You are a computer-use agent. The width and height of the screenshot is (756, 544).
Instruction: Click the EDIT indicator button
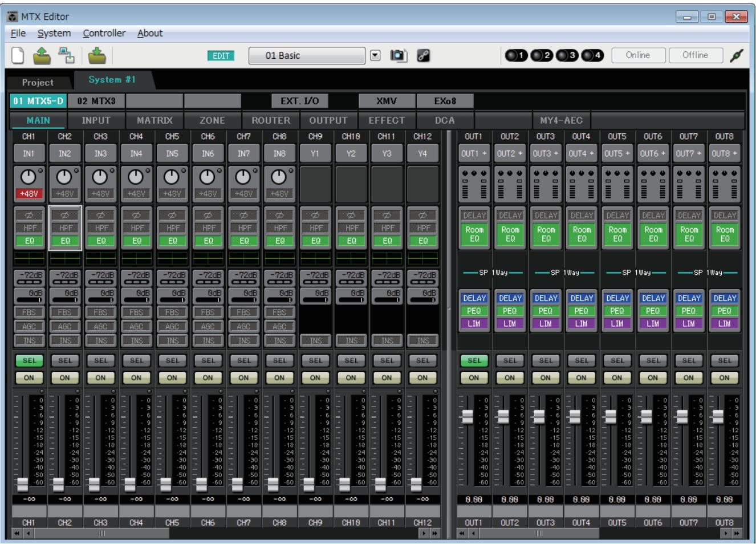click(221, 56)
